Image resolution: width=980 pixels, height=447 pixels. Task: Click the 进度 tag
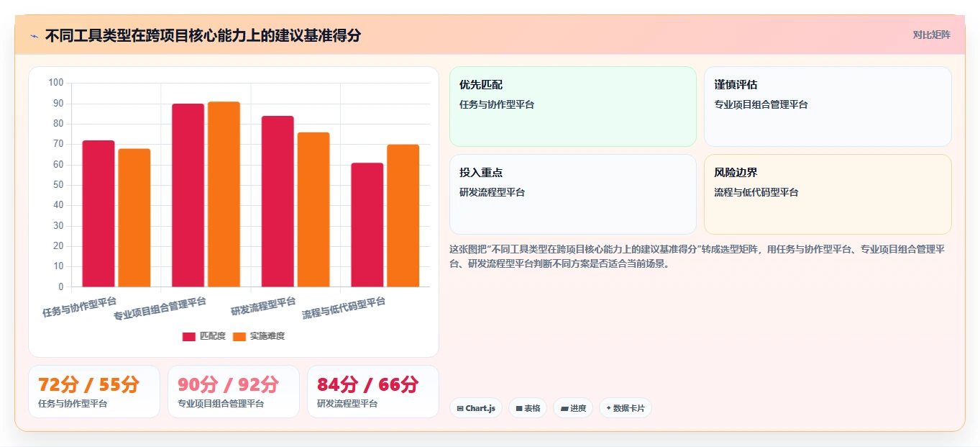pos(573,408)
